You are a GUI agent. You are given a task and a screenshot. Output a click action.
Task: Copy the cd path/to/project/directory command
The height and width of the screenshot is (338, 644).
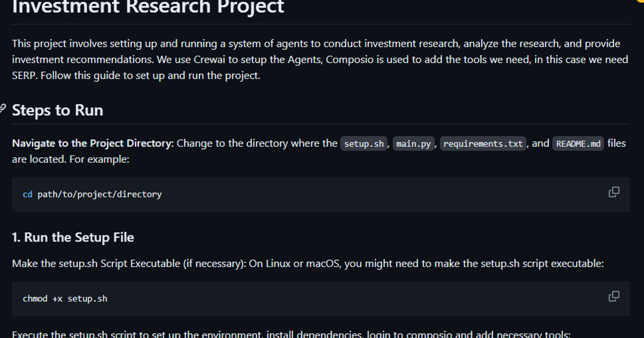(614, 192)
